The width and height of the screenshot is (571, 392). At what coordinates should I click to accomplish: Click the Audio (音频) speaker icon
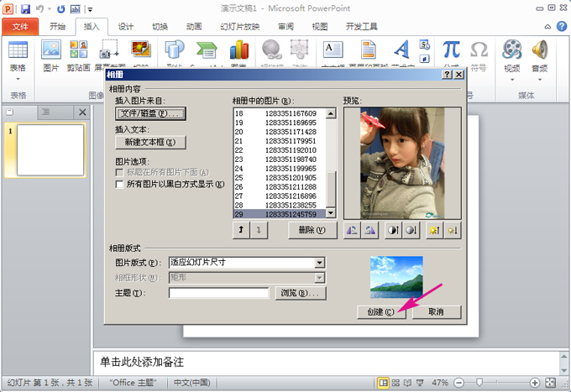540,50
